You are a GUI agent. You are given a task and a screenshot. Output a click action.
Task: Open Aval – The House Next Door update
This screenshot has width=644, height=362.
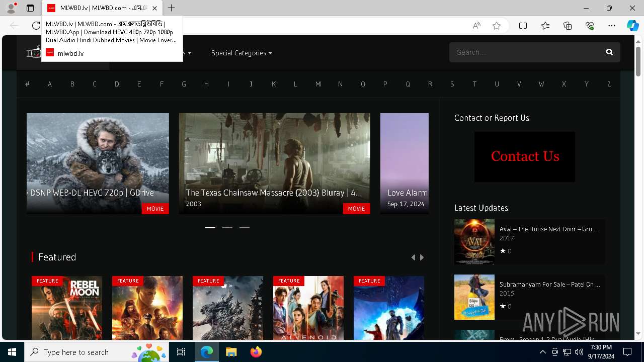548,229
